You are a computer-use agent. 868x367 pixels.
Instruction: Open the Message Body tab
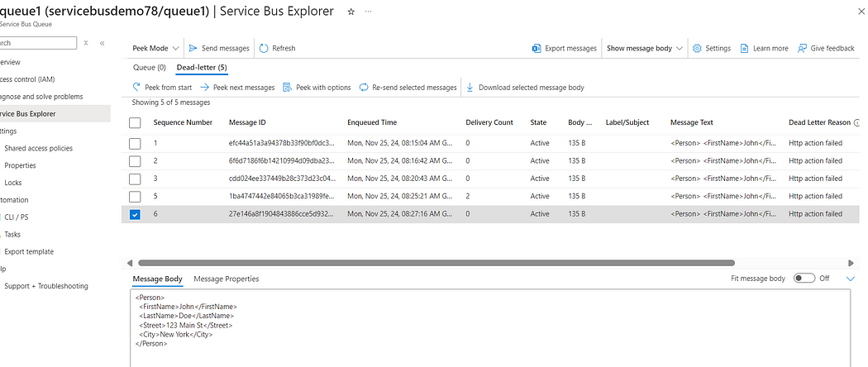[x=157, y=279]
